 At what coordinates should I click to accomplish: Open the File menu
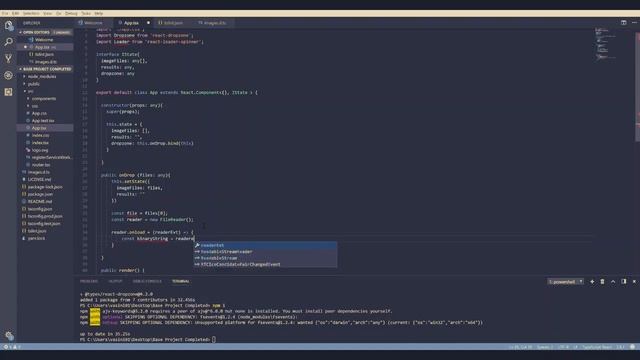[4, 13]
